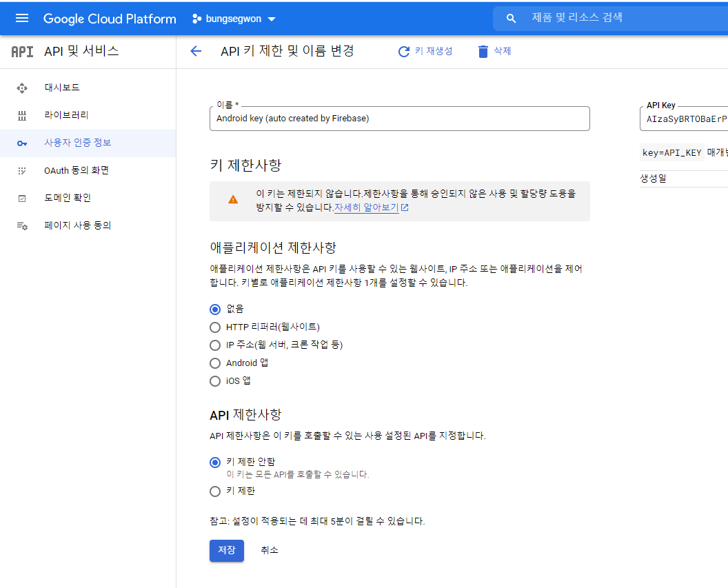The height and width of the screenshot is (588, 728).
Task: Click the API 제한사항 heading
Action: click(245, 414)
